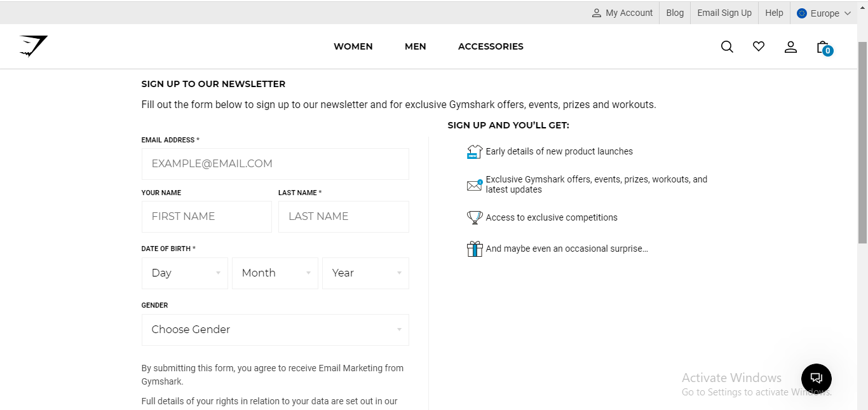
Task: Go to My Account link
Action: click(x=623, y=13)
